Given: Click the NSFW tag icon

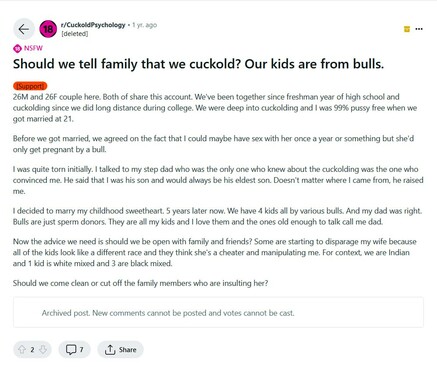Looking at the screenshot, I should [x=17, y=49].
